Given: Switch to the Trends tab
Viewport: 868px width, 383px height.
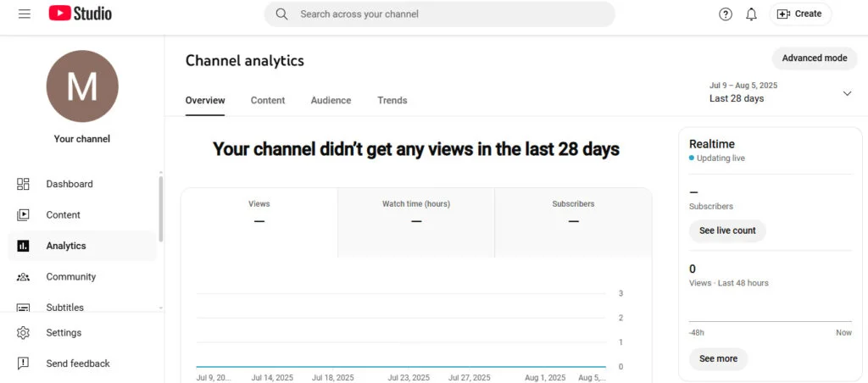Looking at the screenshot, I should point(392,100).
